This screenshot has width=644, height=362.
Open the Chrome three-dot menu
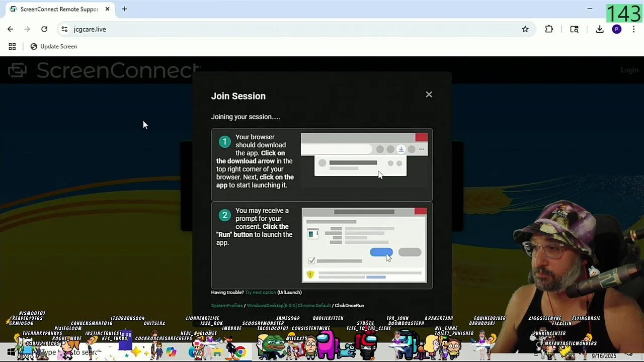click(x=633, y=29)
